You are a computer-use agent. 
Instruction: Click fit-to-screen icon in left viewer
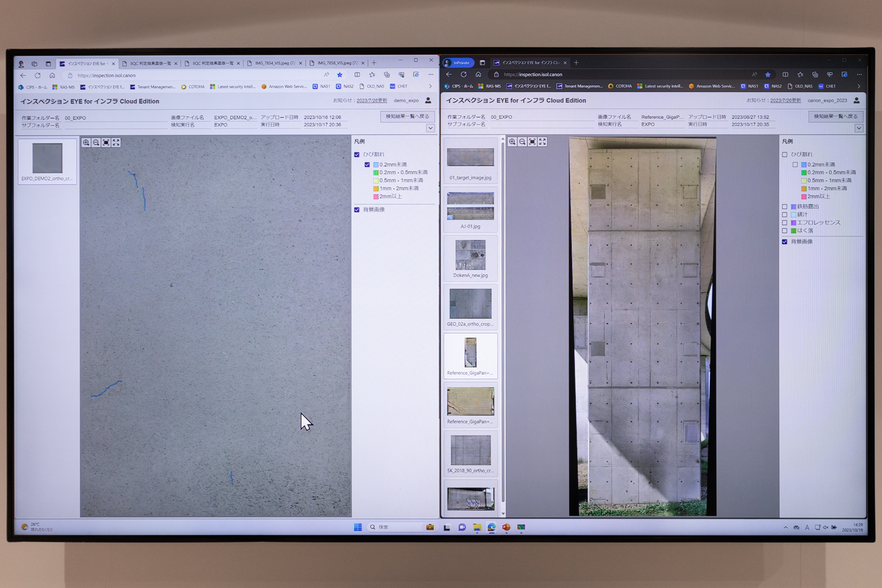pos(106,142)
